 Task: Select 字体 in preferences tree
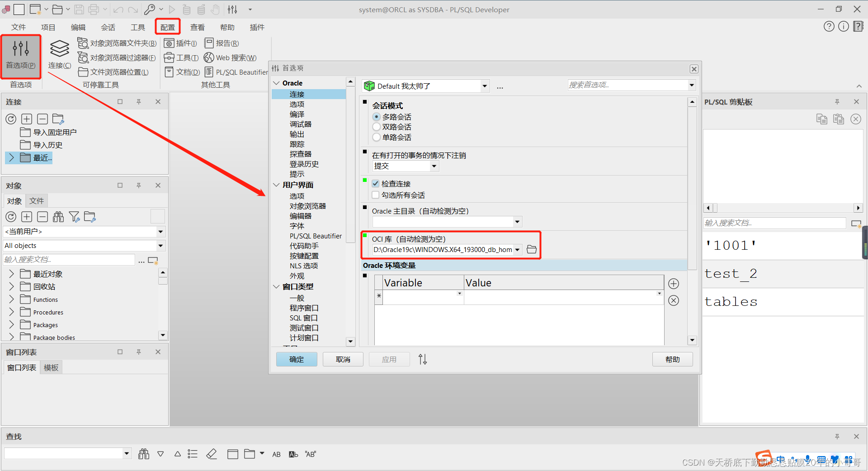pos(297,226)
